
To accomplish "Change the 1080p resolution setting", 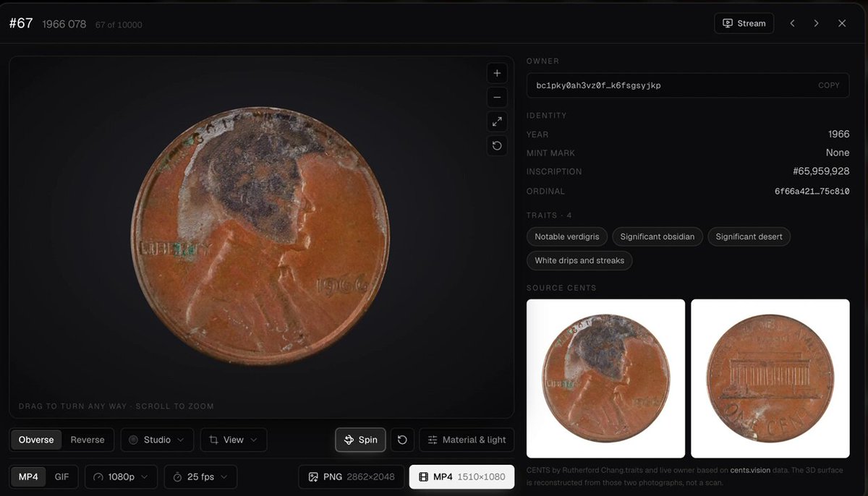I will coord(121,477).
